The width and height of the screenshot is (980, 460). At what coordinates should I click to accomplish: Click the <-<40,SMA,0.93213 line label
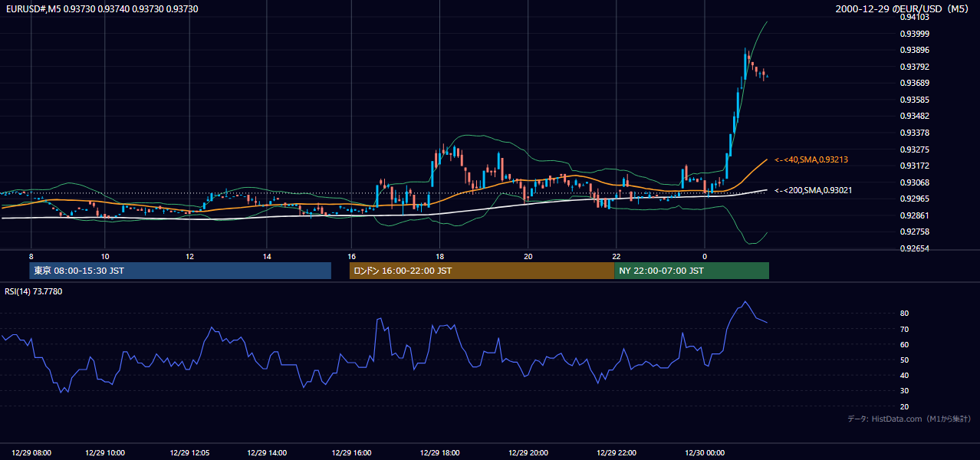coord(811,159)
